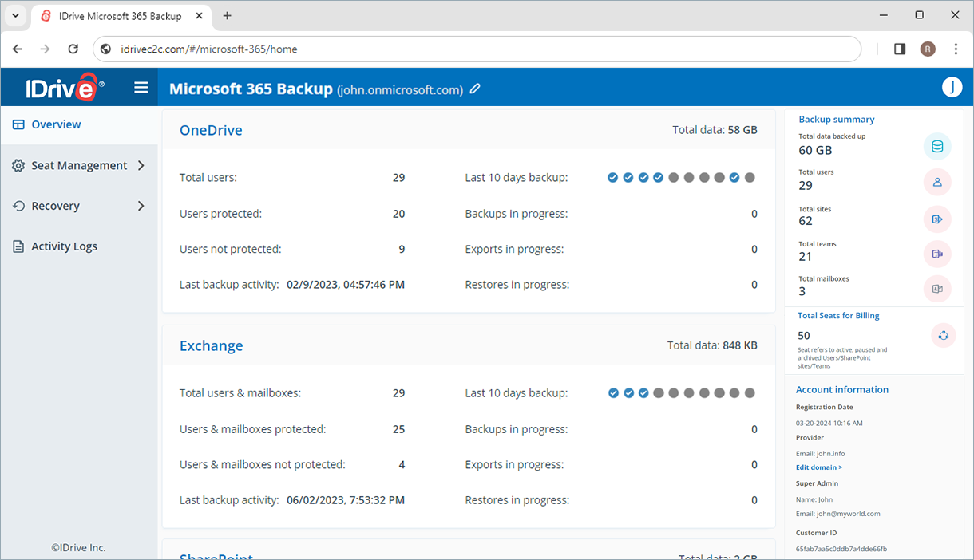Viewport: 974px width, 560px height.
Task: Open the Activity Logs sidebar entry
Action: point(64,246)
